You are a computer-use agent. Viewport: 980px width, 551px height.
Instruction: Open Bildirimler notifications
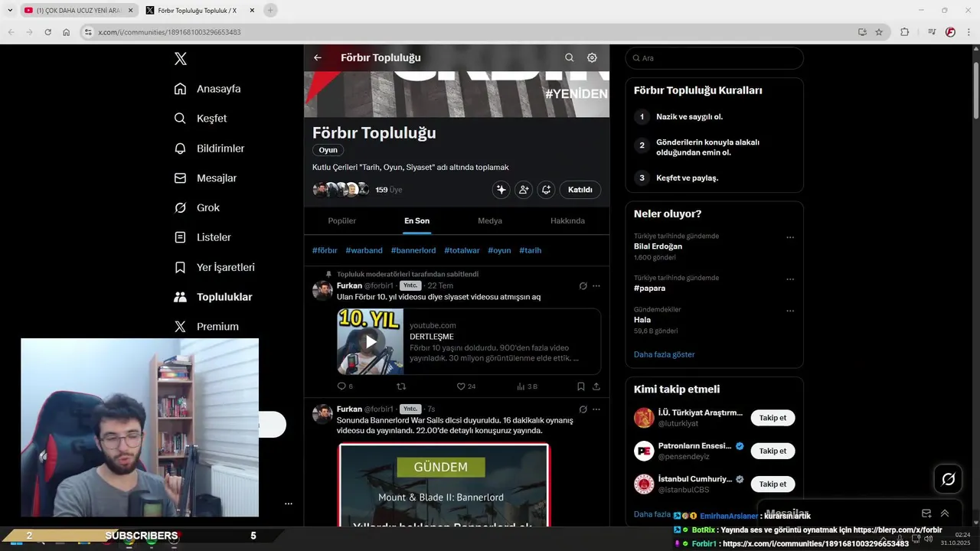tap(209, 148)
